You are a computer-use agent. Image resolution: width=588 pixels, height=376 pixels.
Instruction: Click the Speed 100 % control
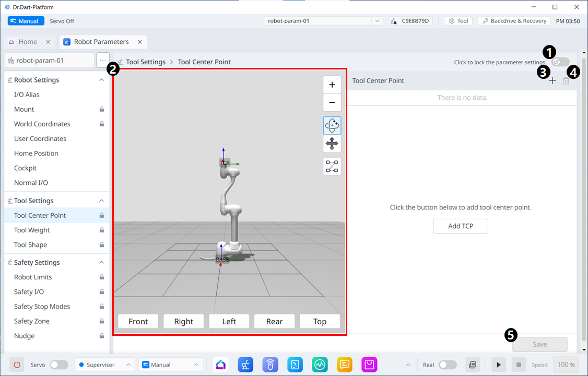(566, 365)
